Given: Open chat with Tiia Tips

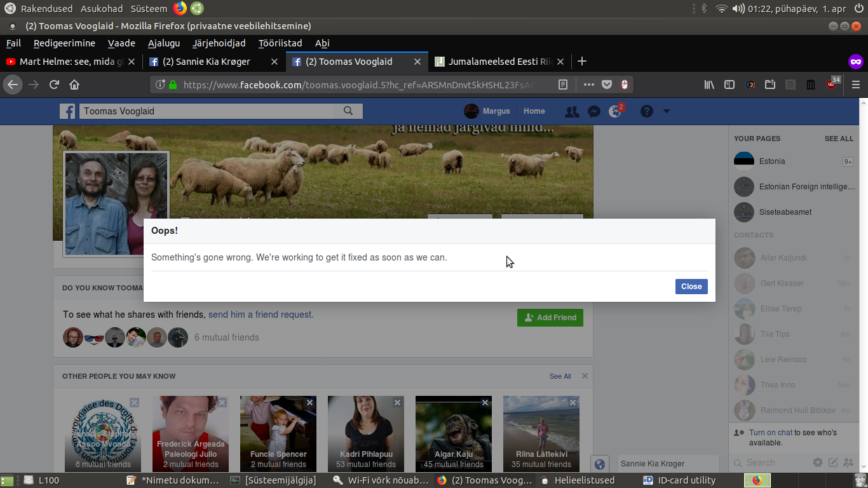Looking at the screenshot, I should [793, 334].
